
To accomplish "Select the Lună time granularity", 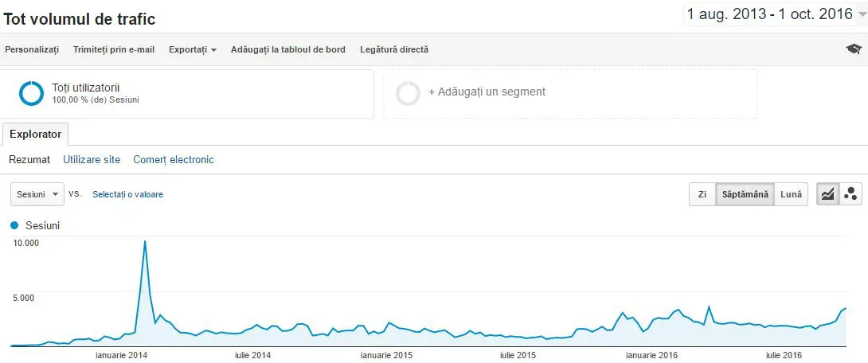I will pos(791,194).
